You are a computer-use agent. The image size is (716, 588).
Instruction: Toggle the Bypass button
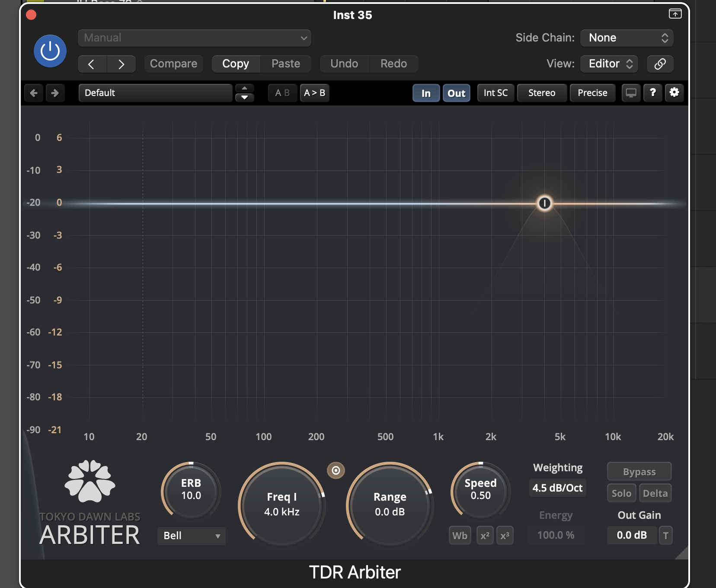(639, 472)
